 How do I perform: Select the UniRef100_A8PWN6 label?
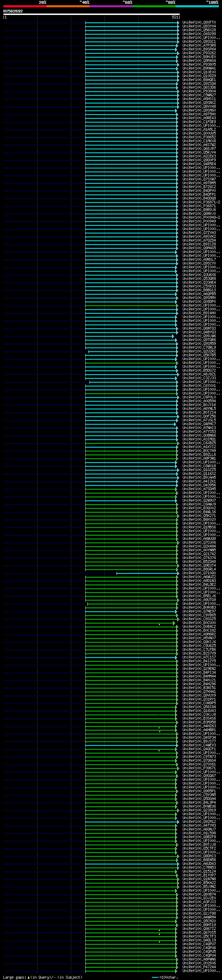(x=199, y=959)
